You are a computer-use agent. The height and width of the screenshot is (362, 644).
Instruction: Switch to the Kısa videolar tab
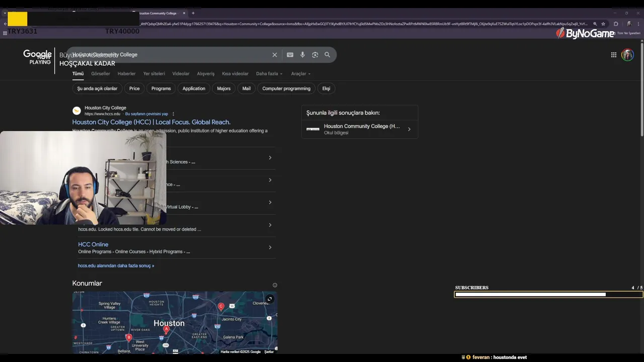point(235,73)
